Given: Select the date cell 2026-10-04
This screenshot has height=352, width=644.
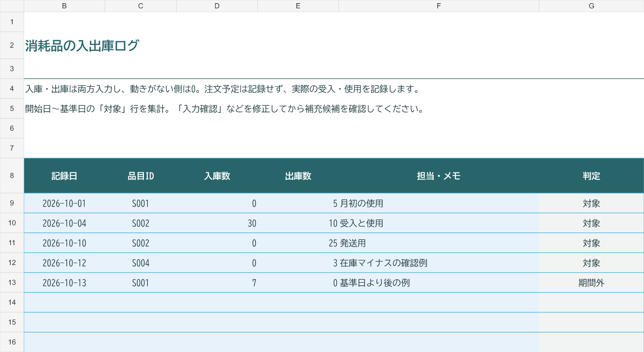Looking at the screenshot, I should [64, 223].
